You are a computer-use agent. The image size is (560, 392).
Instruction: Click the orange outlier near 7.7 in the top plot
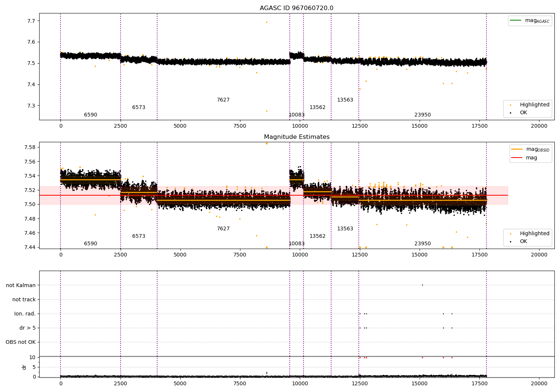pos(267,22)
